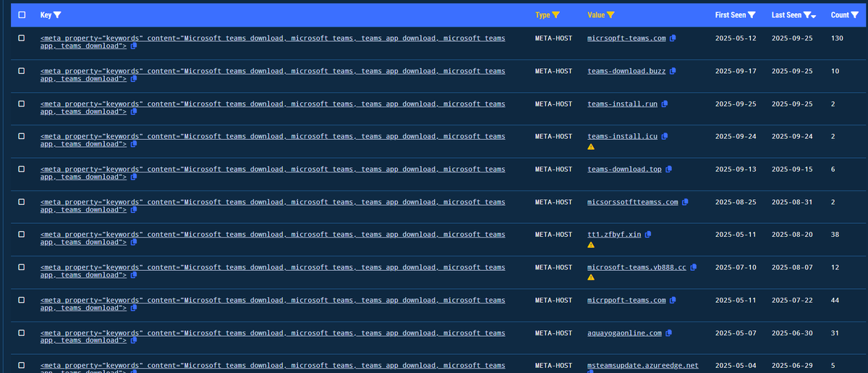Check the aquayogaonline.com row checkbox

tap(21, 332)
